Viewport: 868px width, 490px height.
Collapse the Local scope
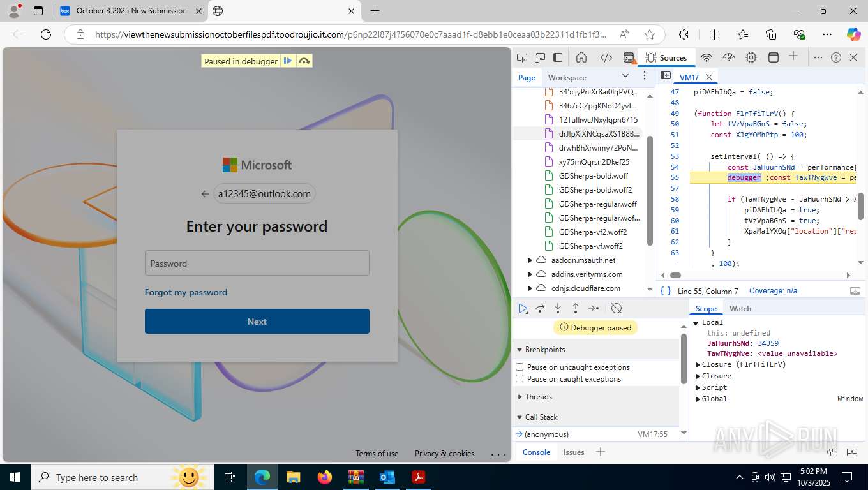[x=696, y=322]
